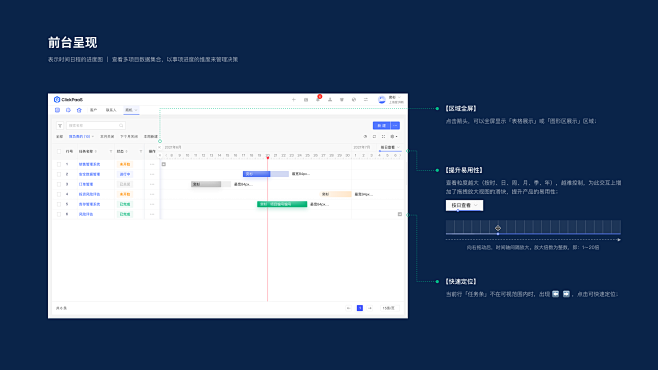Click the next-date arrow after day 6 on the date axis
This screenshot has height=370, width=658.
click(400, 155)
